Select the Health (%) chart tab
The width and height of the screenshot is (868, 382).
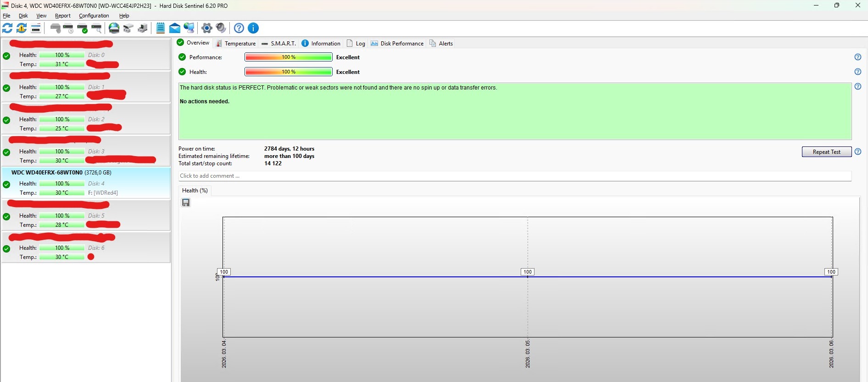click(x=195, y=191)
